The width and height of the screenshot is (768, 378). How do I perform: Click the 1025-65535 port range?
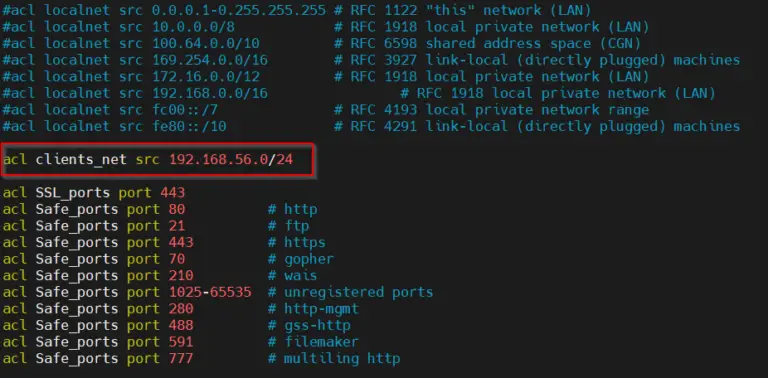210,292
